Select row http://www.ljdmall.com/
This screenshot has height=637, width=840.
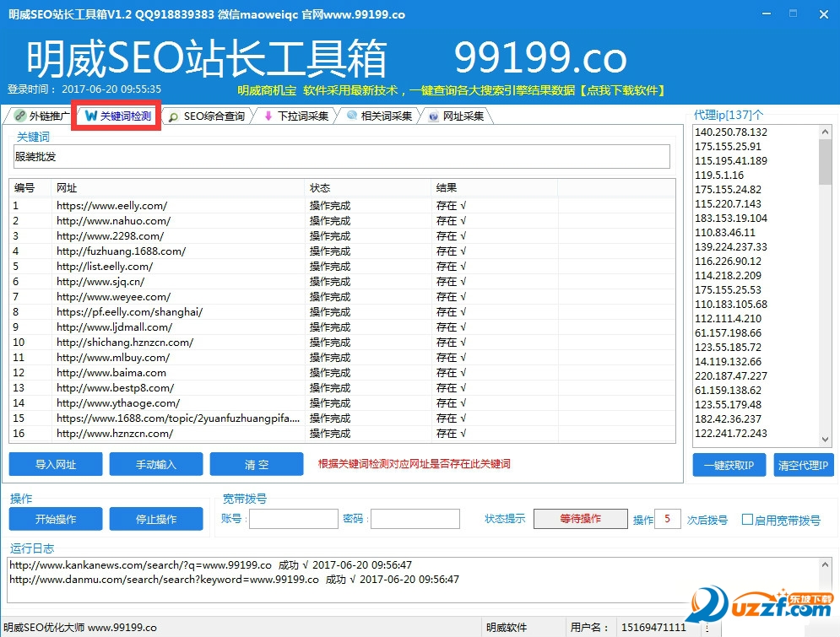coord(342,327)
